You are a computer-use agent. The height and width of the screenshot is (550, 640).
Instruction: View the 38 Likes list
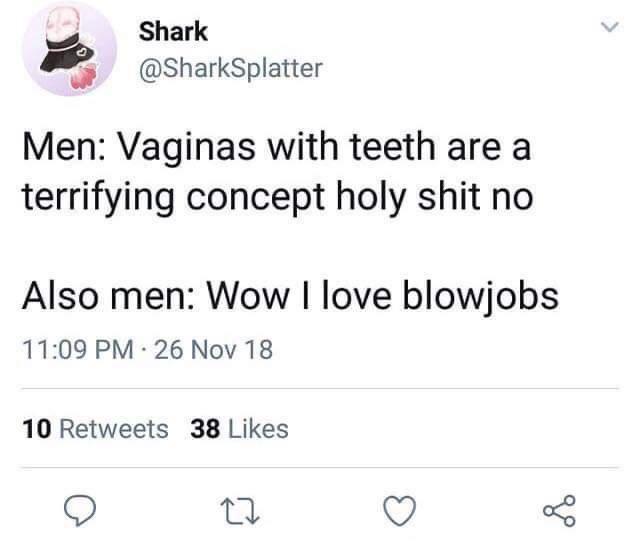click(x=239, y=429)
